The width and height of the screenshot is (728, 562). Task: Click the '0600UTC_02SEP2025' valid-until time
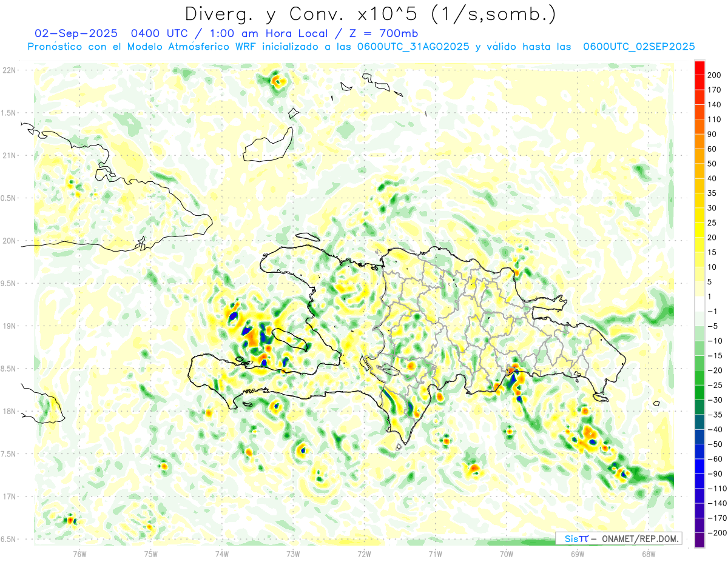[x=639, y=47]
